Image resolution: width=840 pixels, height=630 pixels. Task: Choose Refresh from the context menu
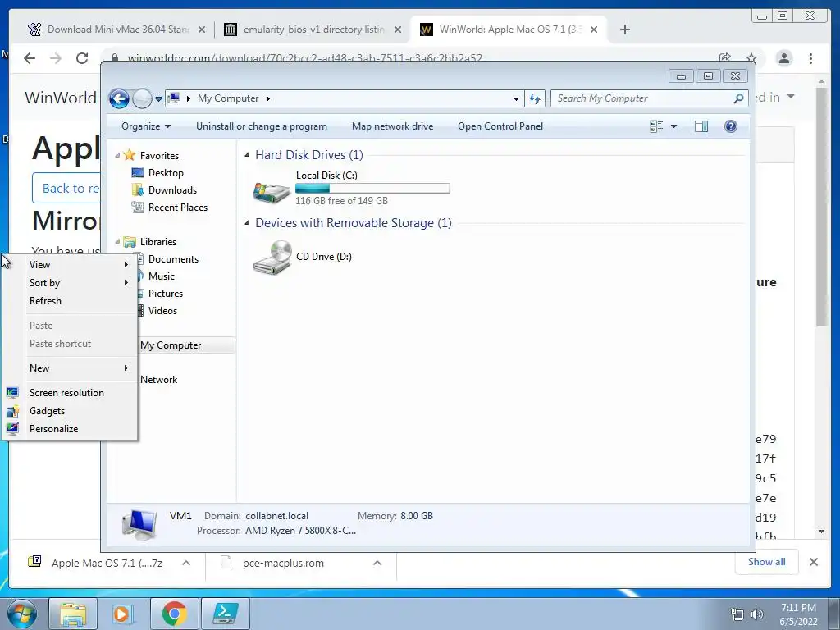tap(70, 301)
